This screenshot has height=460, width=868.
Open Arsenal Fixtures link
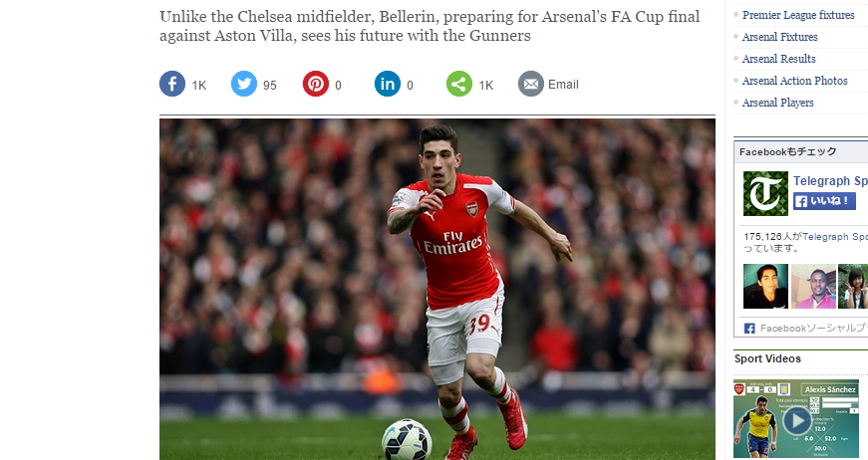tap(780, 37)
